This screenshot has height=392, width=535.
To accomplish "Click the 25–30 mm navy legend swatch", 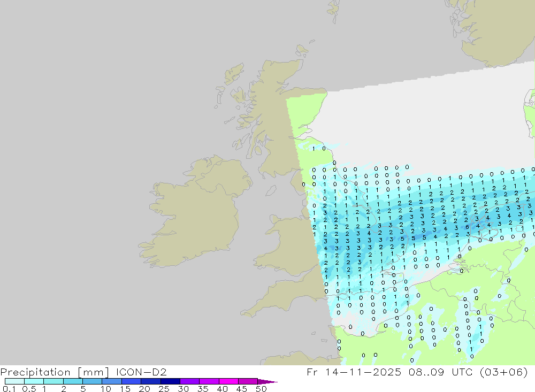I will click(170, 381).
